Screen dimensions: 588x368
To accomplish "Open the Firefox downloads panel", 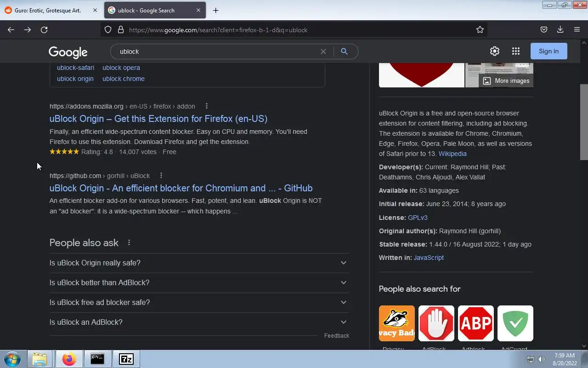I will click(x=560, y=29).
